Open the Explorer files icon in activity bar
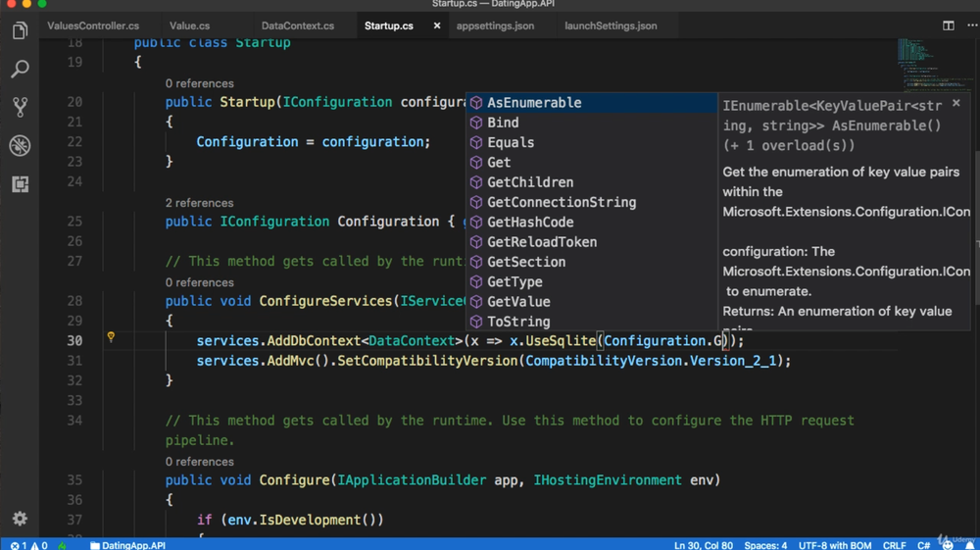The image size is (980, 550). pos(20,31)
